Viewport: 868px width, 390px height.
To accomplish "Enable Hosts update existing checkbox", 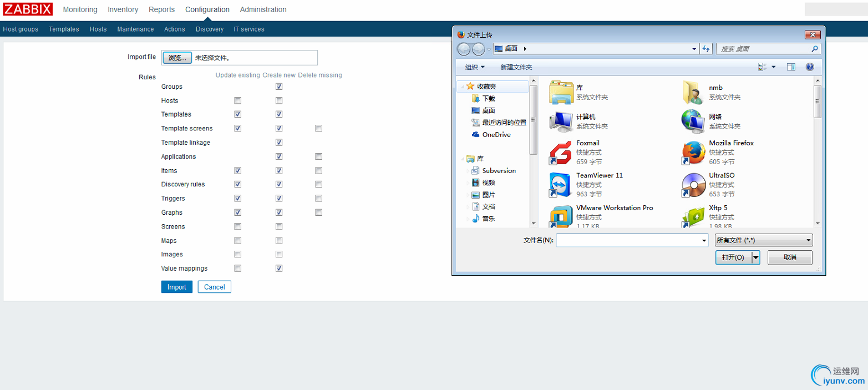I will click(x=238, y=100).
